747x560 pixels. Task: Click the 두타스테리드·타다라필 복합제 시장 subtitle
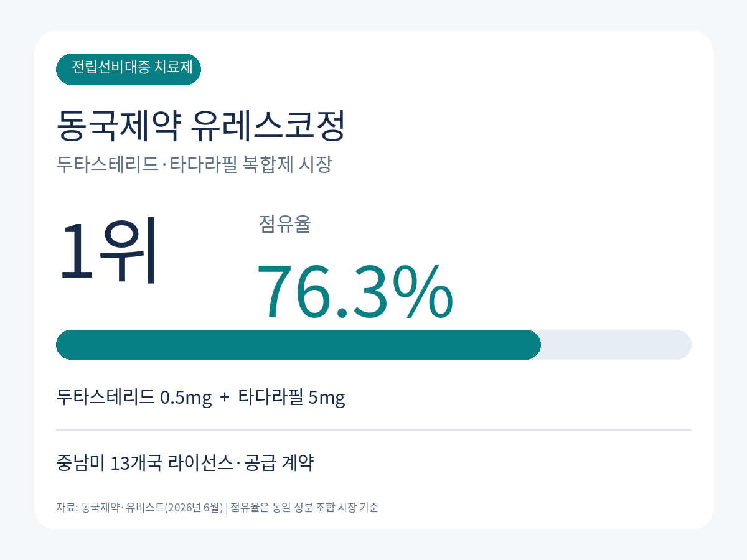(194, 164)
